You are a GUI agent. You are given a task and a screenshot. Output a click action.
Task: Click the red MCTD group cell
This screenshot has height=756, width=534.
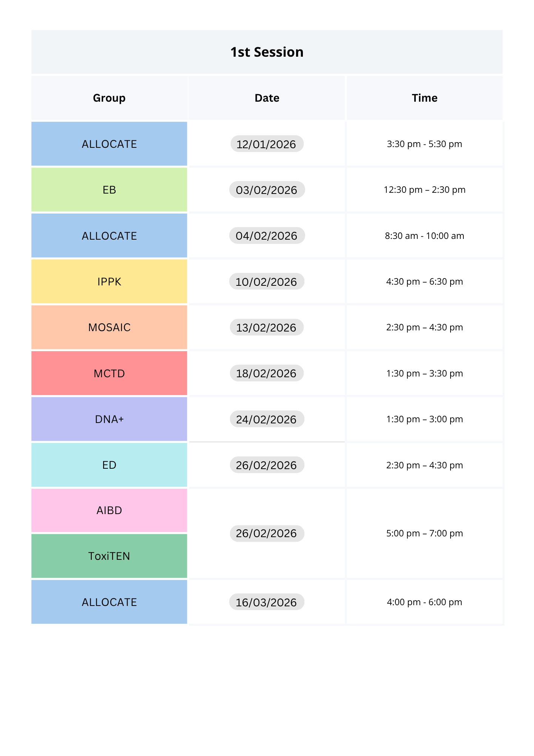tap(109, 373)
